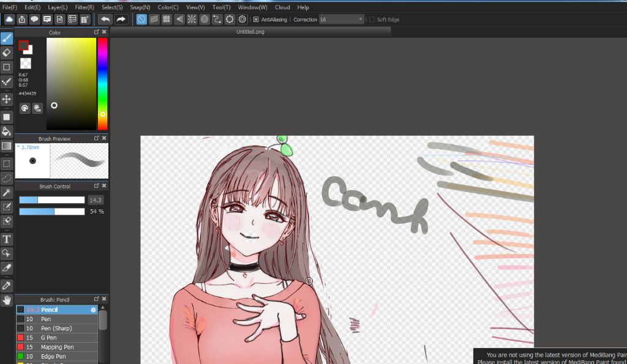Select the Hand pan tool
The width and height of the screenshot is (627, 364).
6,300
